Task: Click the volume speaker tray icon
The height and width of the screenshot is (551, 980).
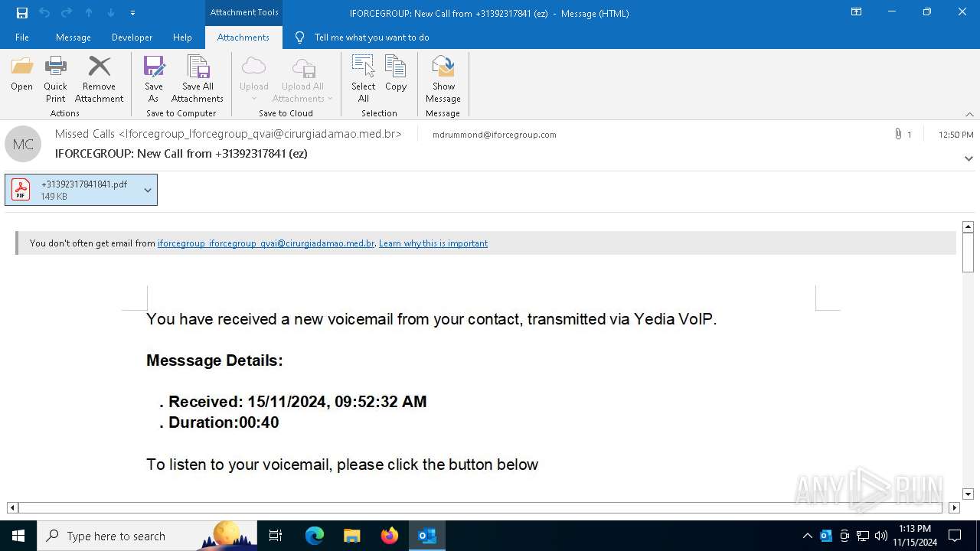Action: [881, 536]
